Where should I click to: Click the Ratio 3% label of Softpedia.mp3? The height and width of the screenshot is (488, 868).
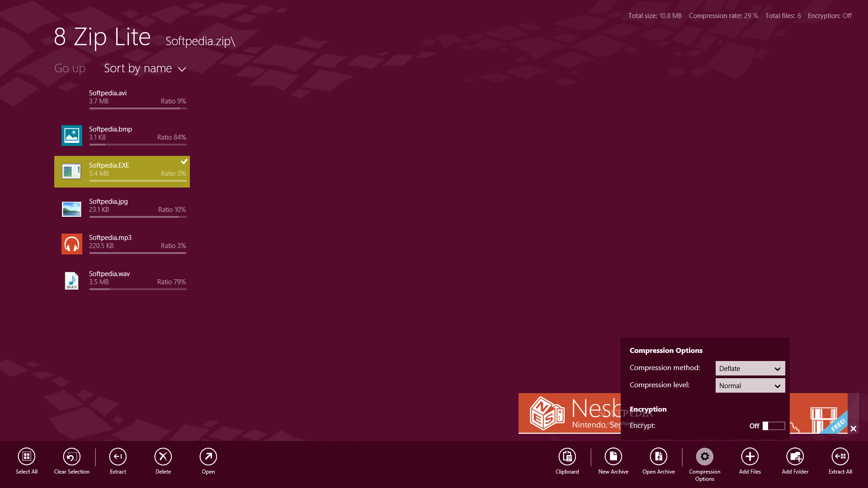[173, 246]
